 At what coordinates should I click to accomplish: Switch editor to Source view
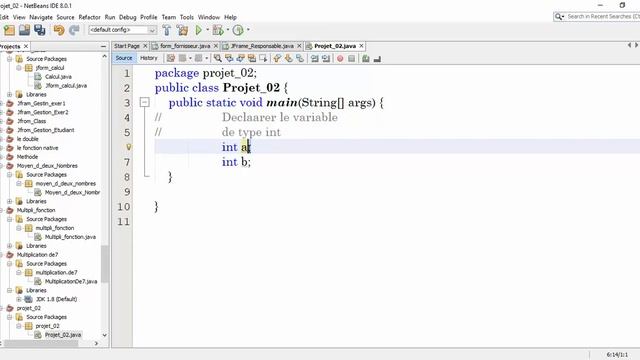124,58
